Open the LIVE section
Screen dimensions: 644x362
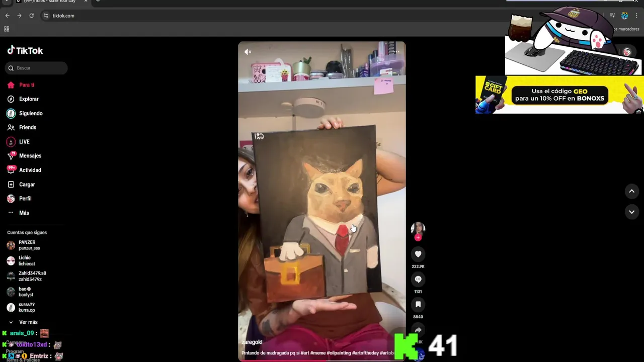point(24,142)
